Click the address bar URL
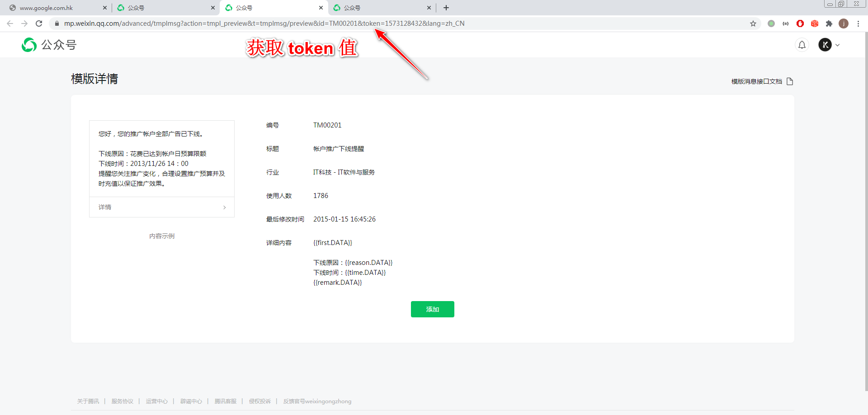This screenshot has height=415, width=868. [x=264, y=24]
